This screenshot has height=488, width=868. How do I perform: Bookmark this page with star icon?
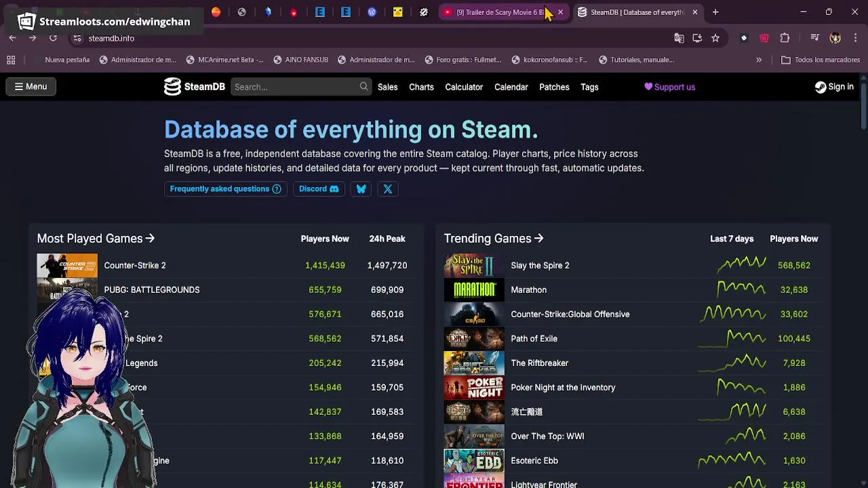[x=715, y=39]
